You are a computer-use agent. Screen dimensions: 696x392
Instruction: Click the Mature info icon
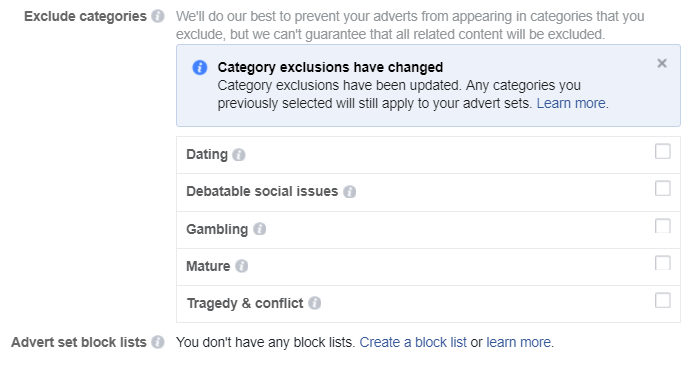[241, 266]
